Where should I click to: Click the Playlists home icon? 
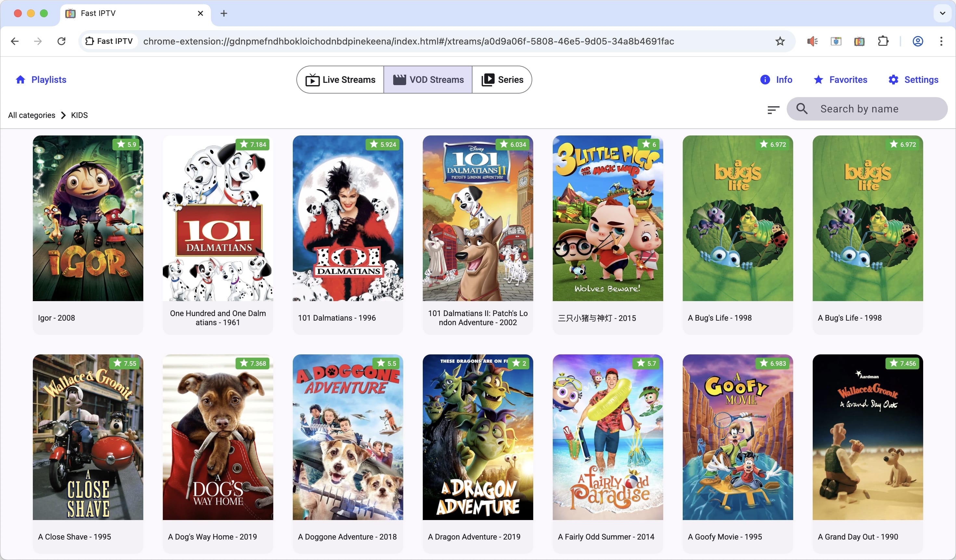point(20,80)
